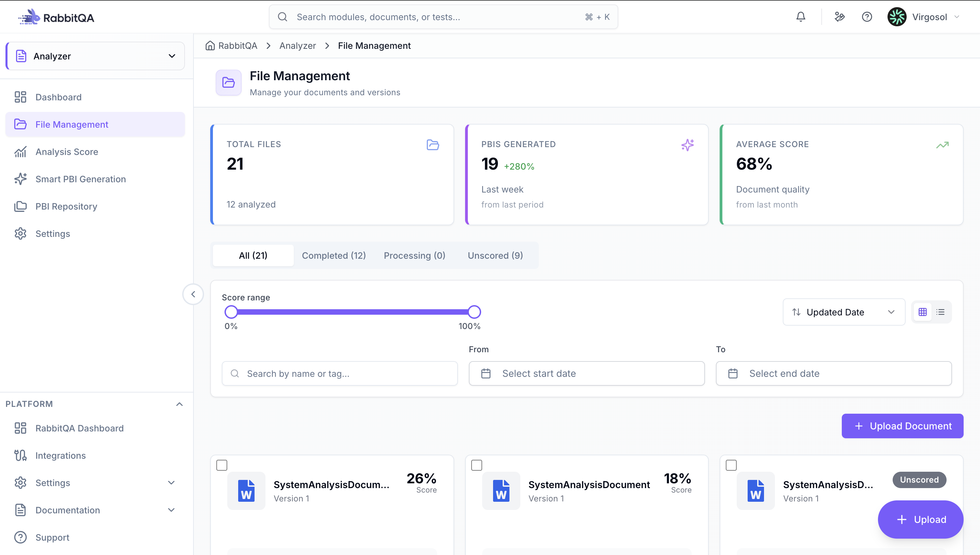Click the RabbitQA logo
This screenshot has width=980, height=555.
pos(56,17)
